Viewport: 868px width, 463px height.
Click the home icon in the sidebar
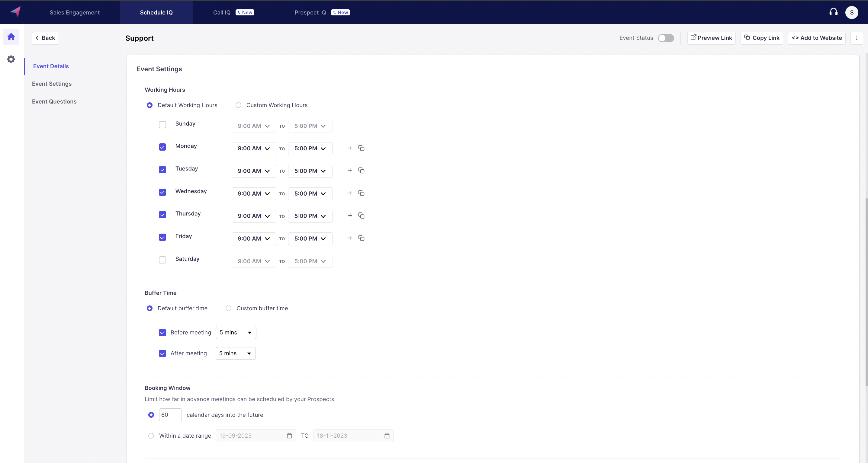click(x=11, y=37)
